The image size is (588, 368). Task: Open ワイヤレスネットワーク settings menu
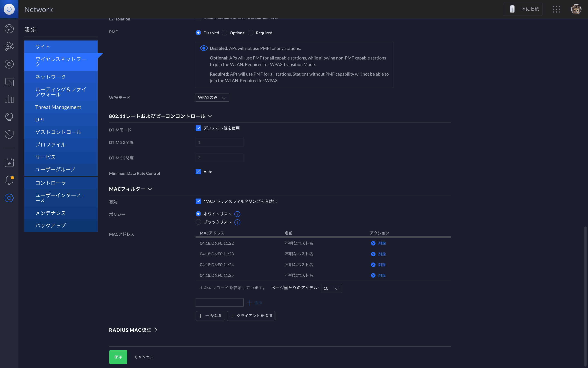pos(61,62)
